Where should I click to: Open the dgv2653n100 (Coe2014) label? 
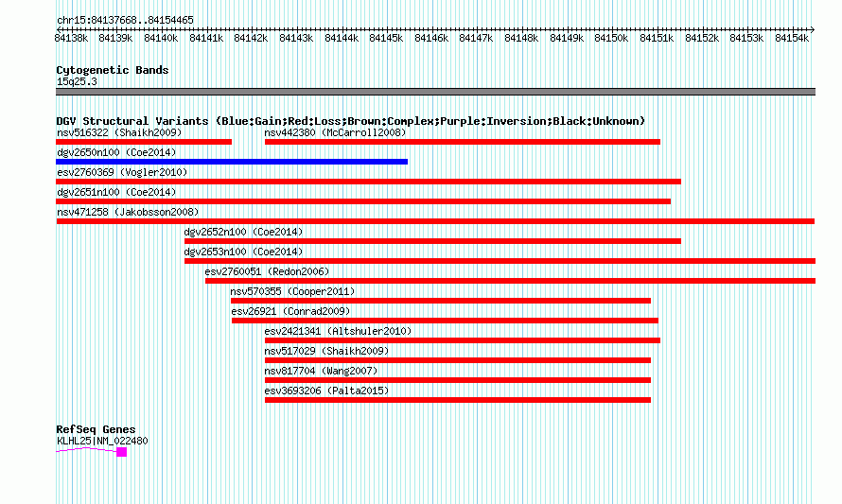pyautogui.click(x=244, y=252)
